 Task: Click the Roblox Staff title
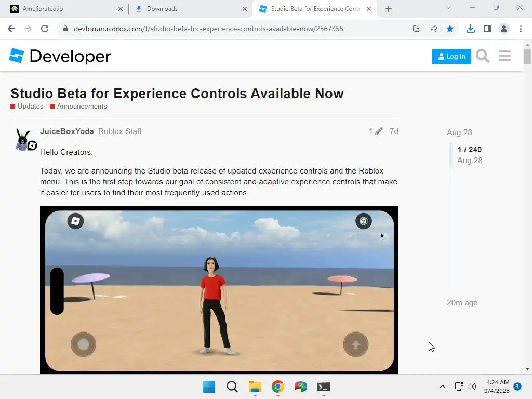tap(120, 131)
